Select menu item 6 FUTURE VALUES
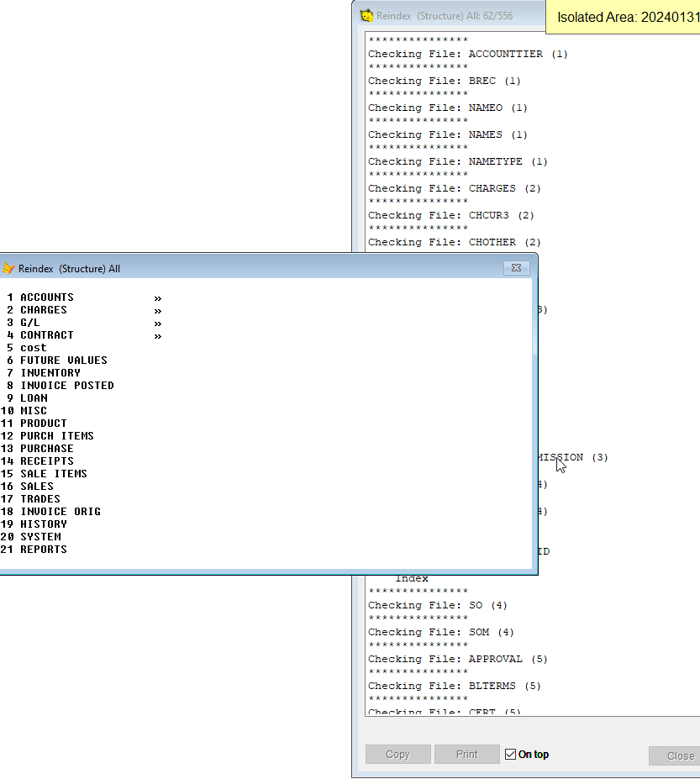This screenshot has height=779, width=700. (57, 361)
